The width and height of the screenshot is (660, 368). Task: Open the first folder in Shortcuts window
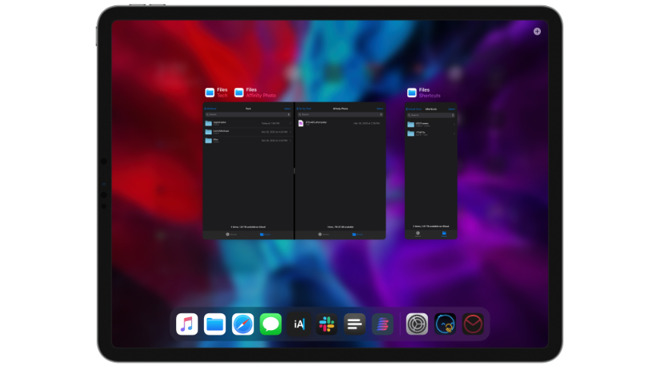coord(431,125)
